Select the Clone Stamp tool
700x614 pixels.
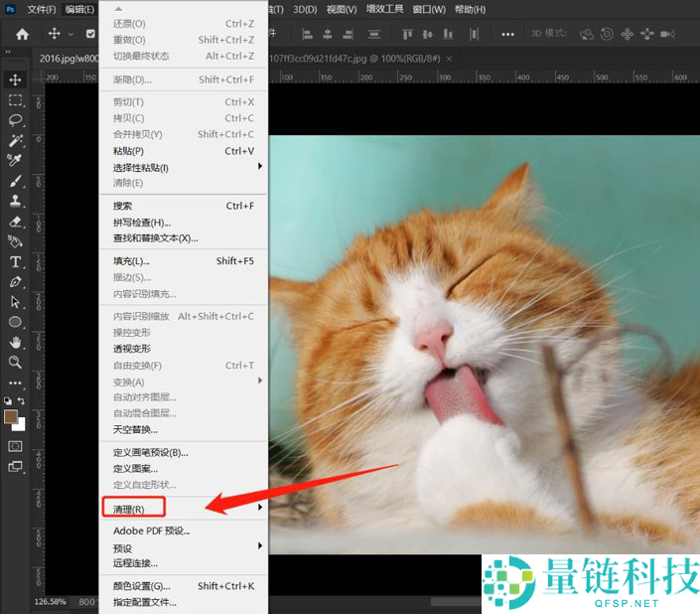click(x=16, y=202)
